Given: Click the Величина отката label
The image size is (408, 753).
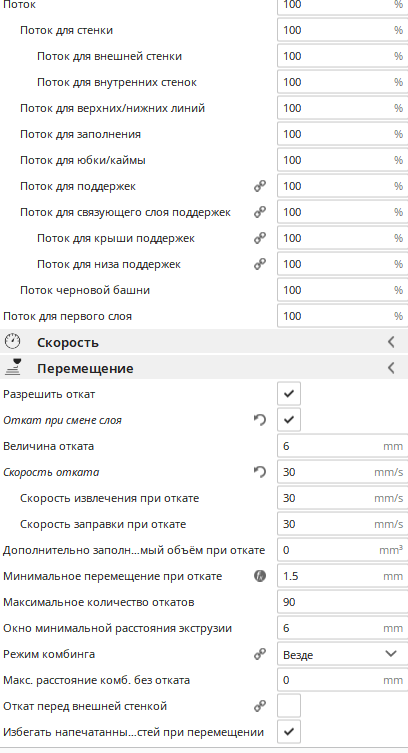Looking at the screenshot, I should click(x=48, y=446).
